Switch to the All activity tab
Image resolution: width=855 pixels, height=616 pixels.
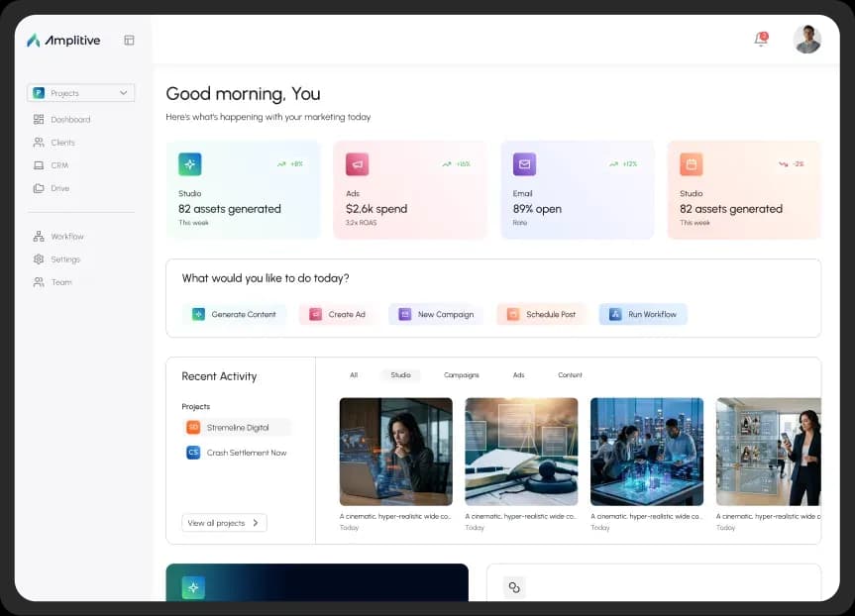click(x=354, y=375)
